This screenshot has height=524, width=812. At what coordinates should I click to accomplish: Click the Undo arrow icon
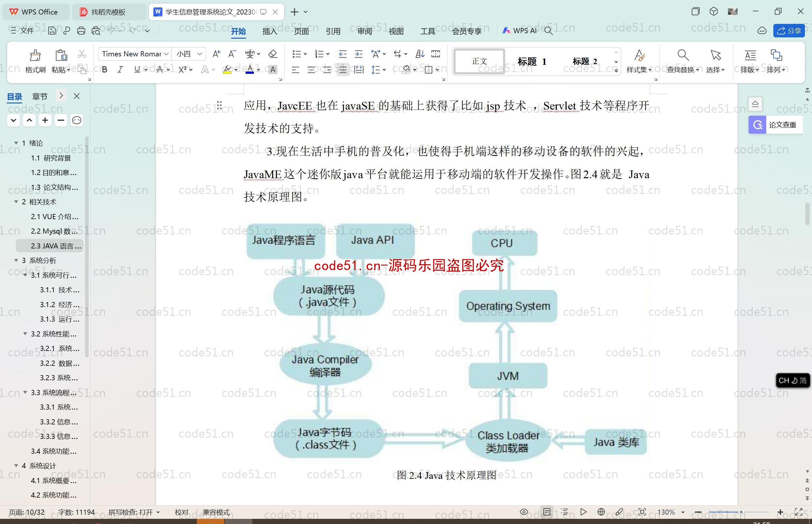(x=111, y=31)
